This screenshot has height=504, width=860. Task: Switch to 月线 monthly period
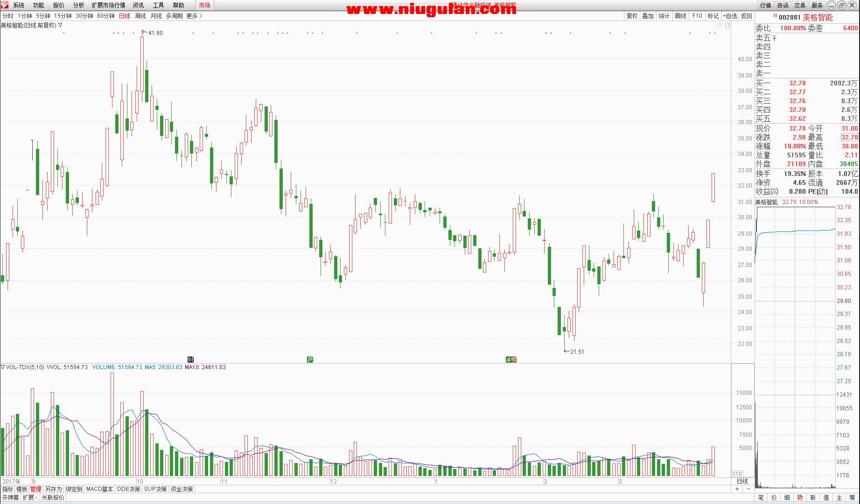pyautogui.click(x=156, y=16)
